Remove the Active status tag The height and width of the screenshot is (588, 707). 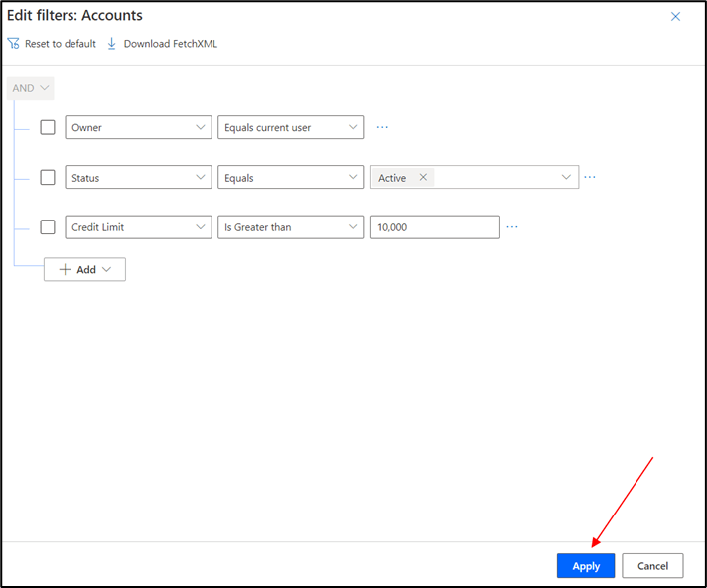pos(423,178)
